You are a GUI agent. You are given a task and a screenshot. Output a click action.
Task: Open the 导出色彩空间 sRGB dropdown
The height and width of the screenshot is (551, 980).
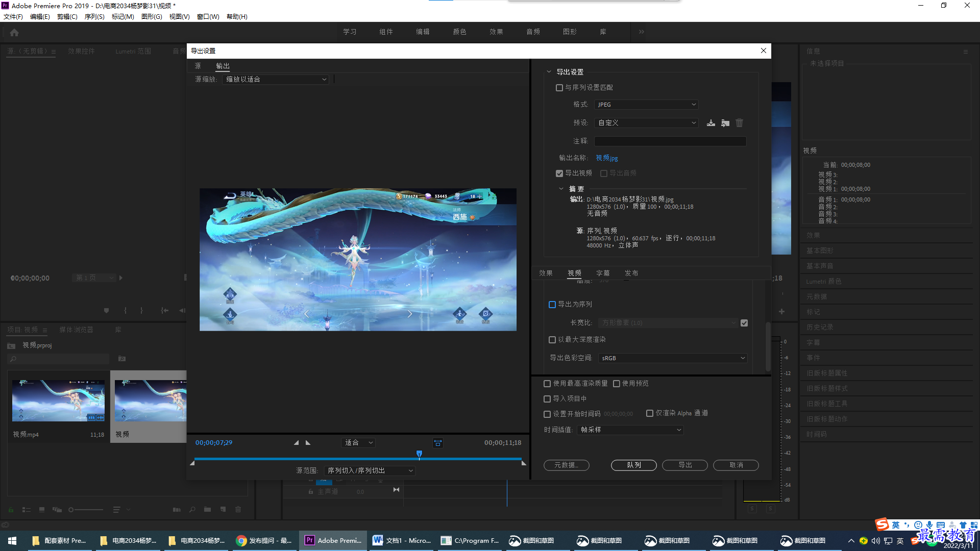pyautogui.click(x=673, y=358)
